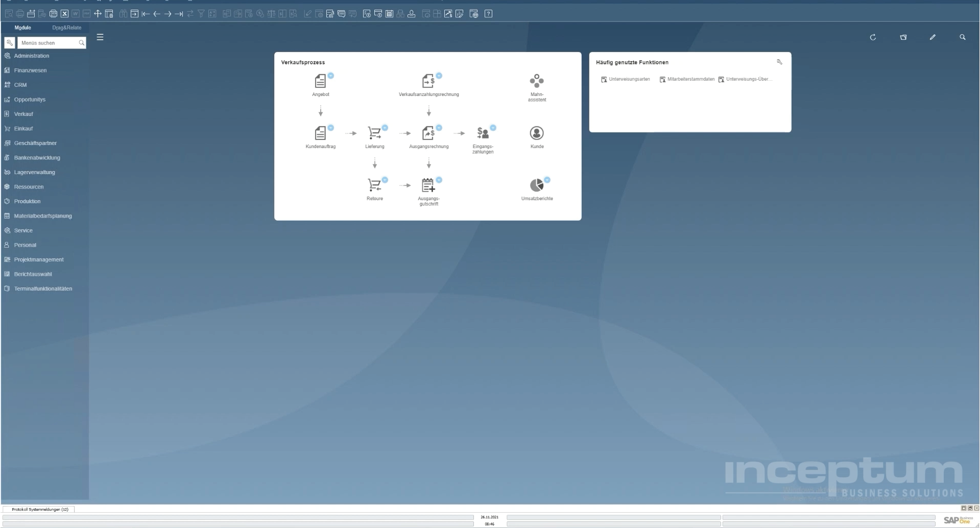Open the Umsatzberichte pie chart icon
Screen dimensions: 980x528
[x=536, y=185]
